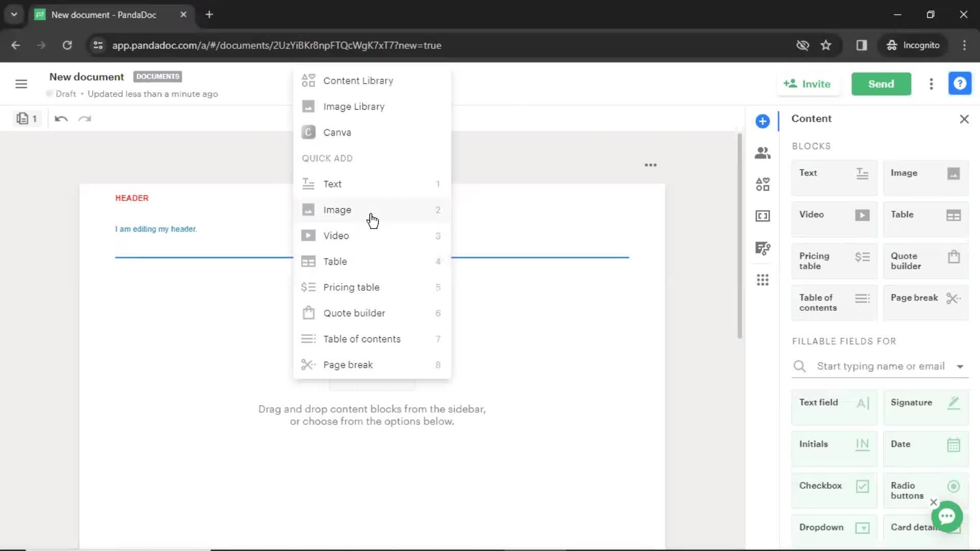Select the Radio buttons fillable field icon
The image size is (980, 551).
pos(955,486)
